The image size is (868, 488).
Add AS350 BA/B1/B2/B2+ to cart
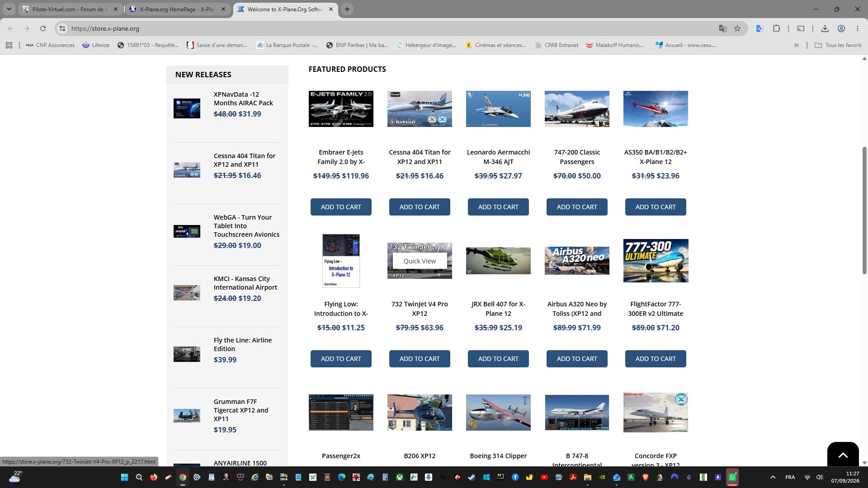click(x=656, y=207)
